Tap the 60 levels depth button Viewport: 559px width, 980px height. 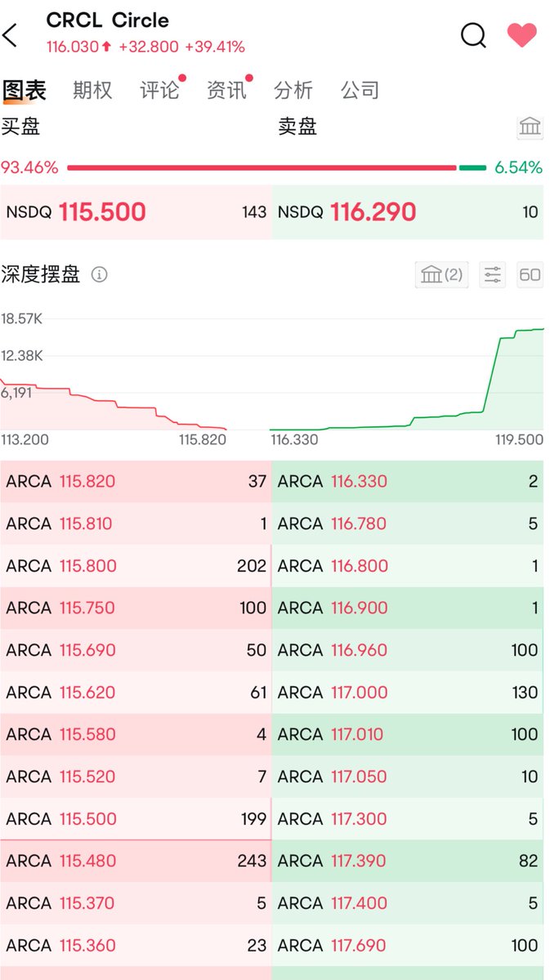pyautogui.click(x=530, y=274)
